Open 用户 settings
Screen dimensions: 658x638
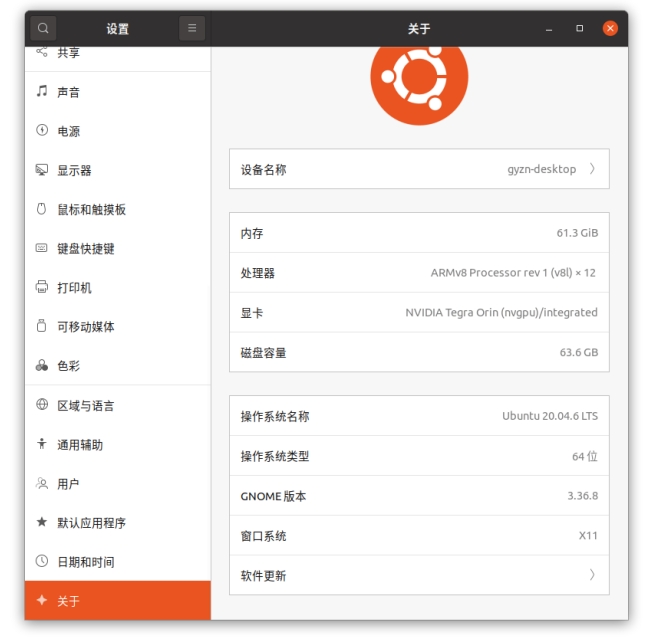coord(118,484)
